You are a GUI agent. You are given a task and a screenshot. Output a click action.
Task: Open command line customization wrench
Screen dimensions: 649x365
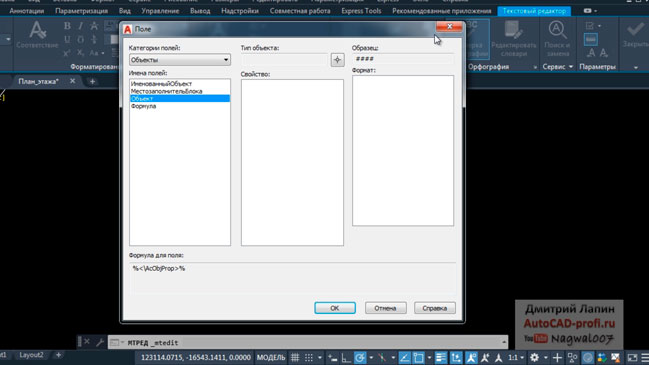[100, 342]
